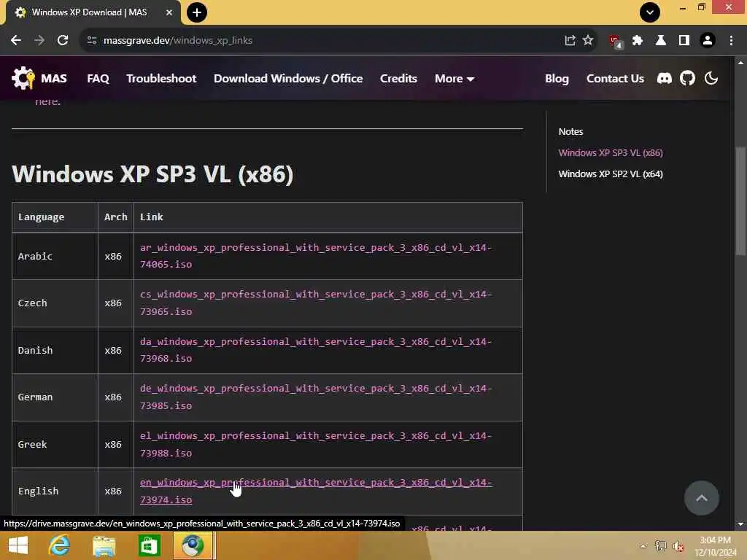Open the muted volume tray icon
Image resolution: width=747 pixels, height=560 pixels.
click(678, 546)
